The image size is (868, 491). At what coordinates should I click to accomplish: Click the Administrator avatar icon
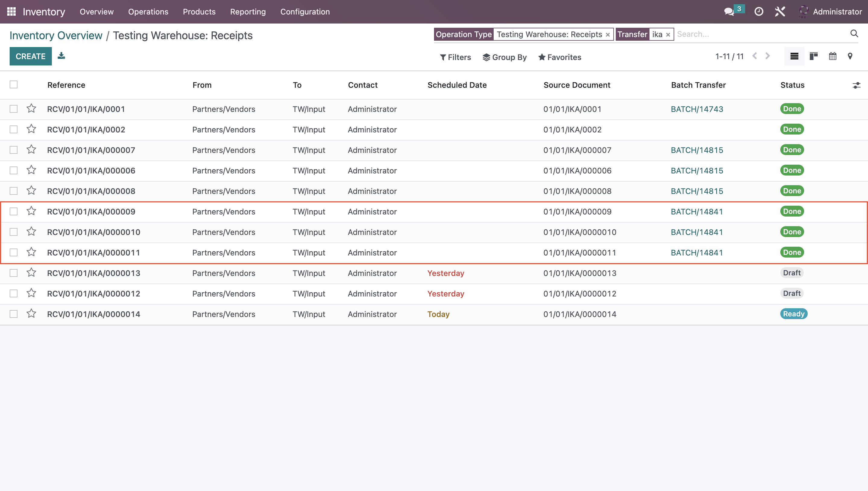point(804,11)
